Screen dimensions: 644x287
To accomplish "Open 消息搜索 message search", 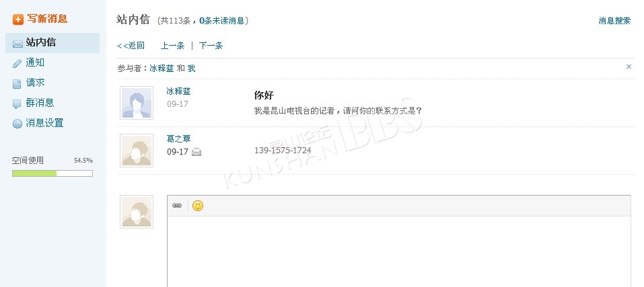I will click(x=614, y=21).
